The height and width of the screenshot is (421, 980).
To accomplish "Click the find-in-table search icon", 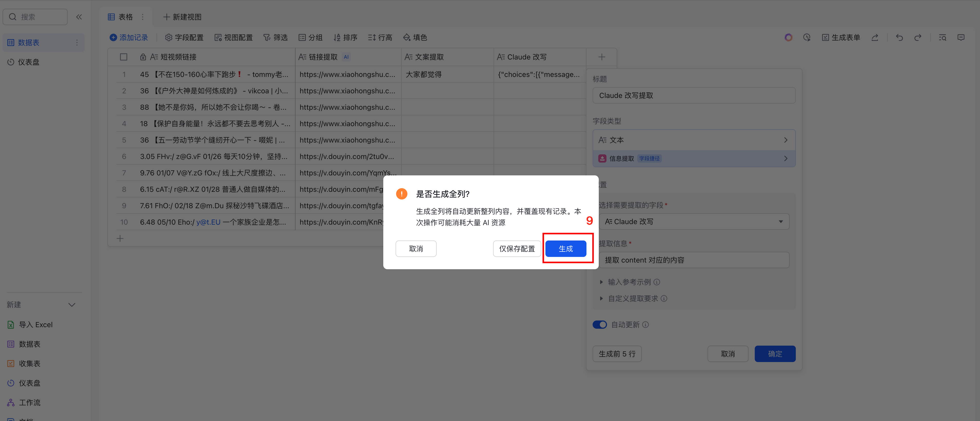I will (942, 37).
